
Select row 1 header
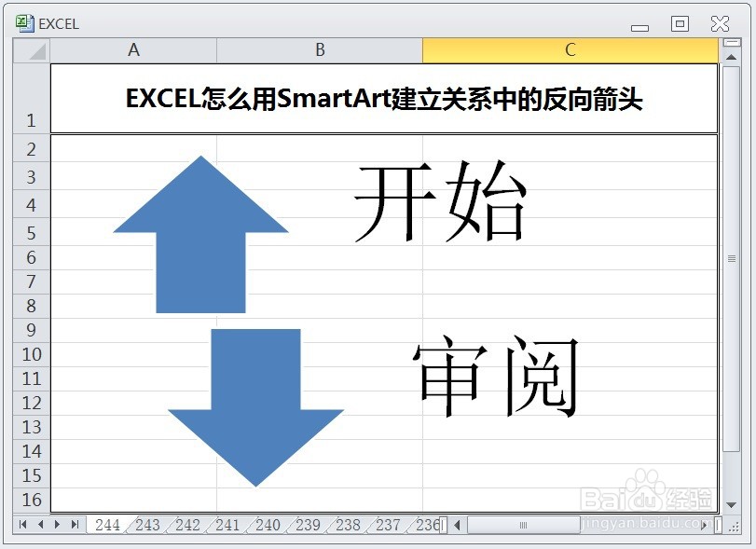pos(32,99)
